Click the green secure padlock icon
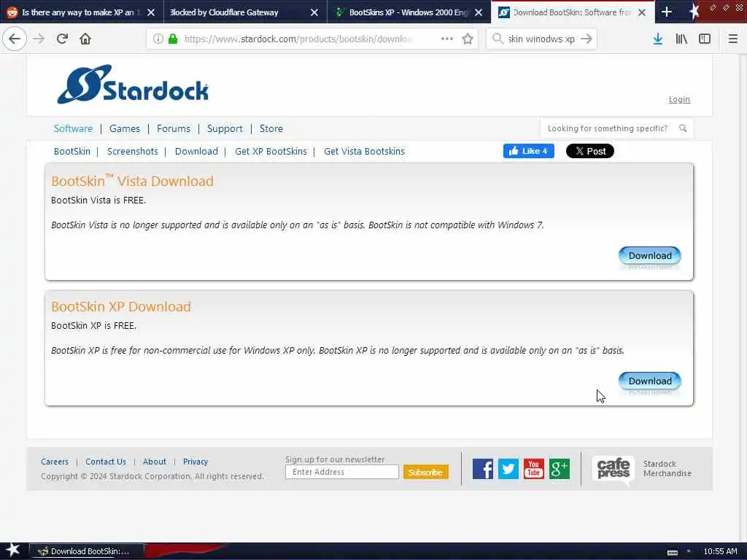The height and width of the screenshot is (560, 747). tap(173, 39)
